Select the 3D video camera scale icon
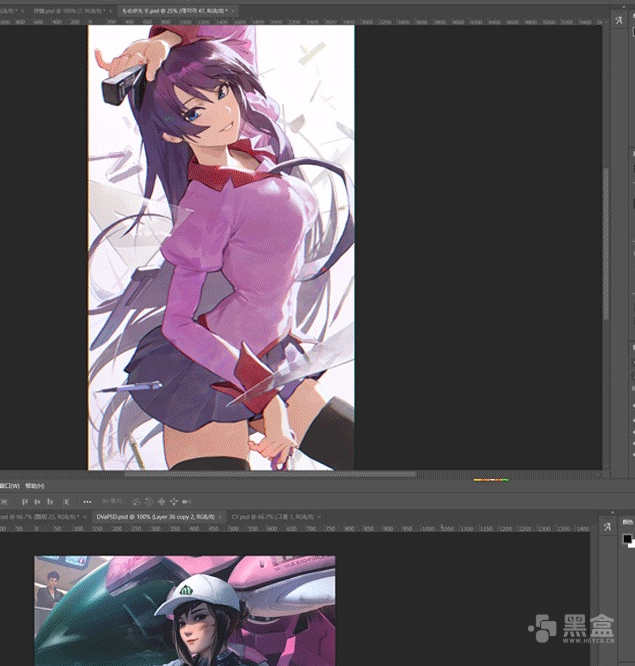The image size is (635, 666). pos(186,502)
